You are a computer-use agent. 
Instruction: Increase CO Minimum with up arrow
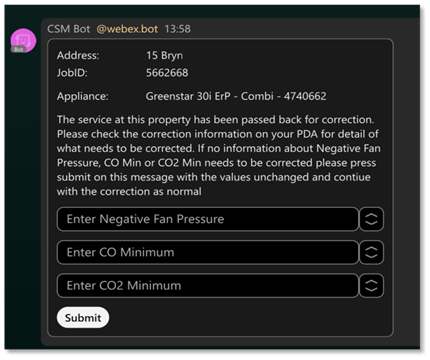click(x=371, y=248)
